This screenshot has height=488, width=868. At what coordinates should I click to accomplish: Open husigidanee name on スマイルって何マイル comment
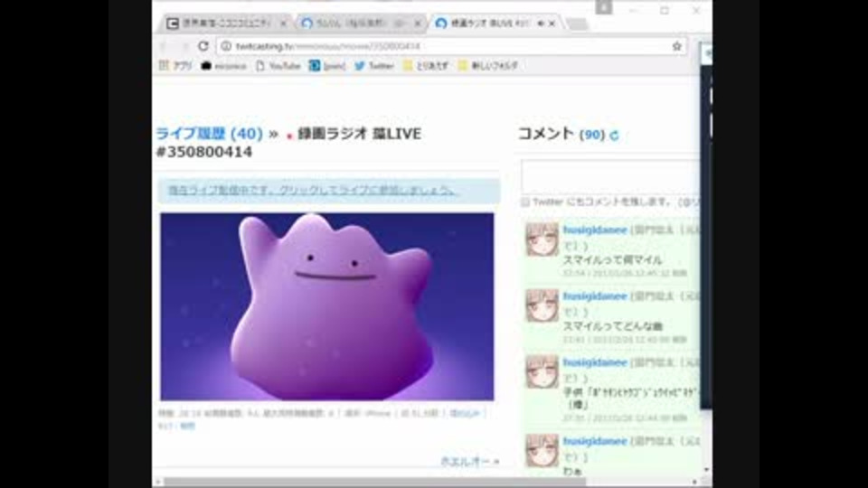595,230
